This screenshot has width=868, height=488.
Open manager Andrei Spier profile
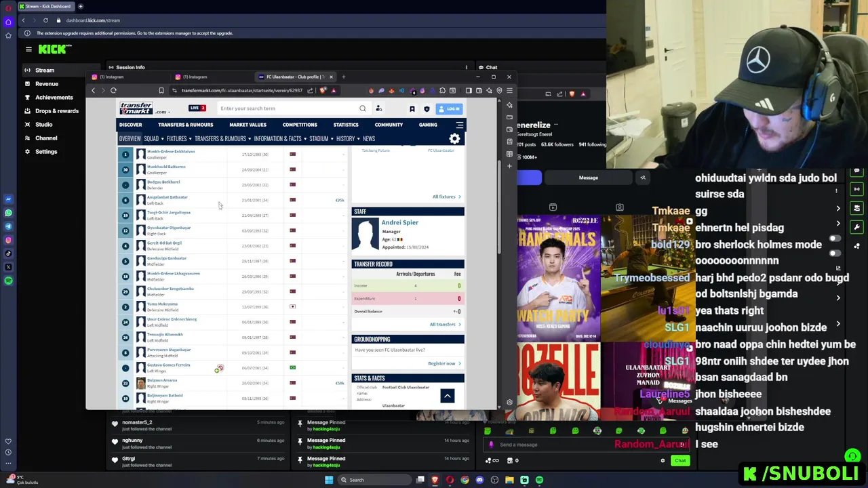click(x=400, y=222)
